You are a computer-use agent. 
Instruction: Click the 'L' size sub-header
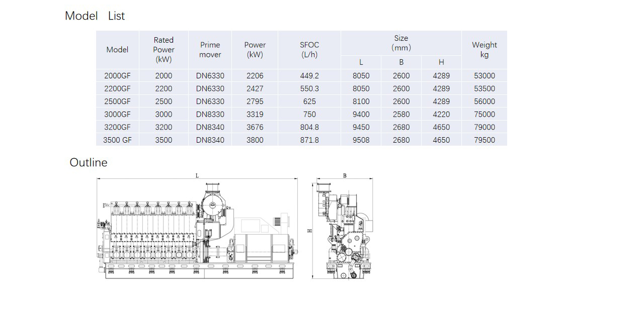[361, 62]
